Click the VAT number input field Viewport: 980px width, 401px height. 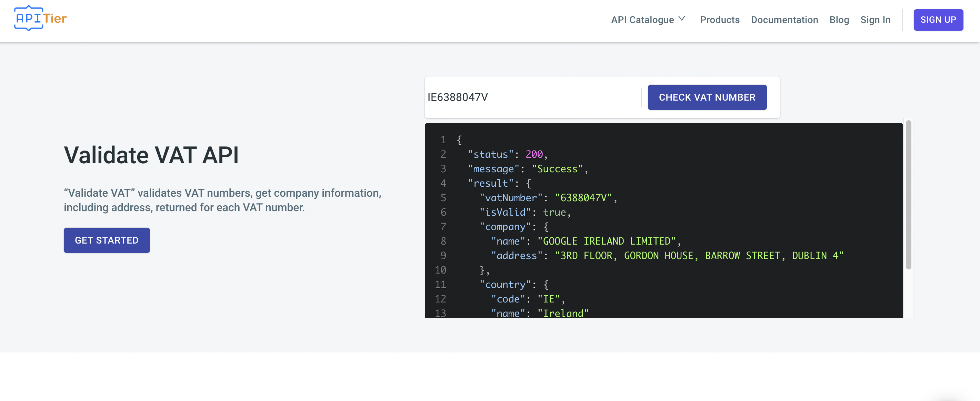[532, 97]
